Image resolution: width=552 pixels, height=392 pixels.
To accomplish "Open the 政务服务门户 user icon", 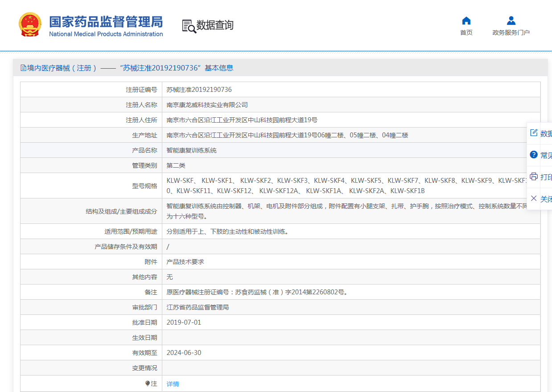I will click(x=511, y=21).
